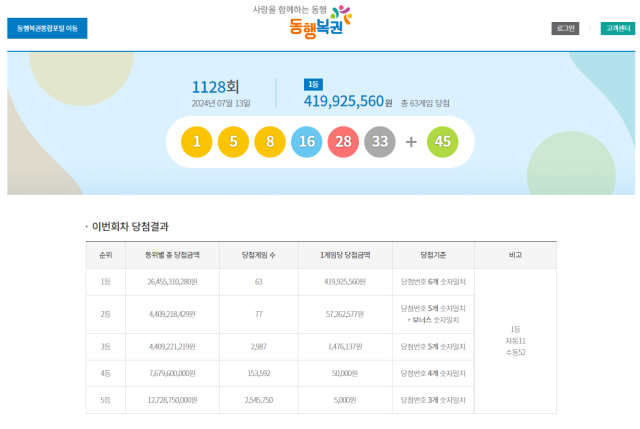The height and width of the screenshot is (429, 640).
Task: Click the 동행복권통합포털 이동 button
Action: 47,28
